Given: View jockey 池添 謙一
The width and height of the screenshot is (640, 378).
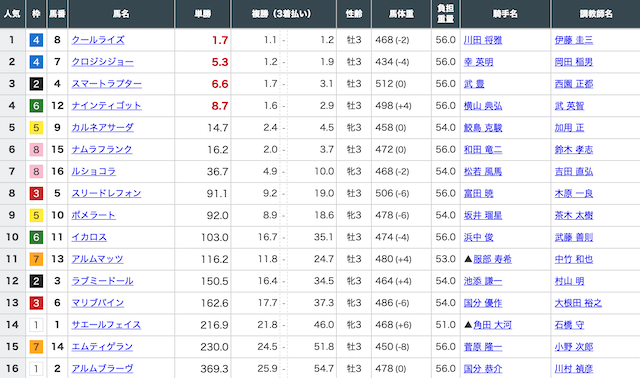Looking at the screenshot, I should (x=483, y=281).
